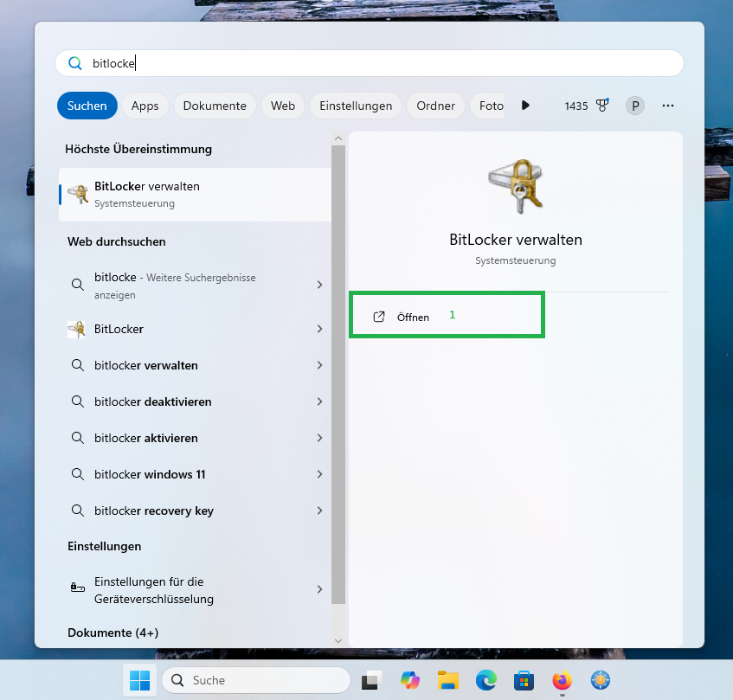Open Microsoft Store from the taskbar
Screen dimensions: 733x700
(x=524, y=680)
